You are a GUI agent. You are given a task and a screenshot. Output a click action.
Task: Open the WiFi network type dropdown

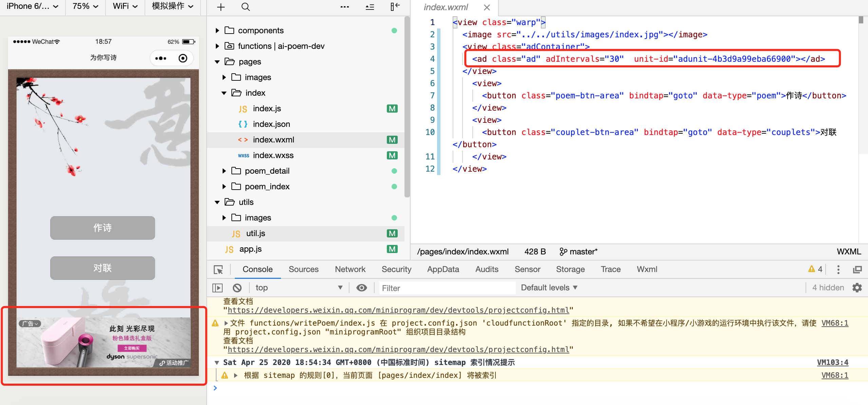[x=125, y=6]
